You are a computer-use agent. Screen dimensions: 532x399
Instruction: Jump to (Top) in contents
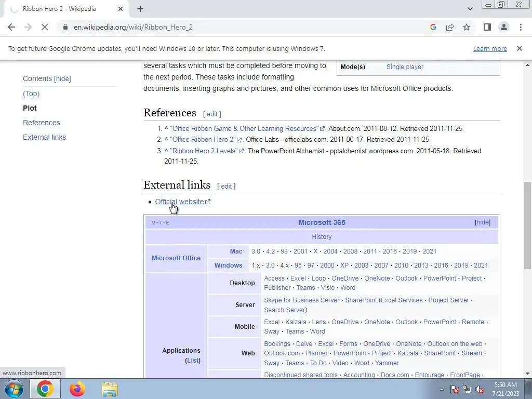[x=31, y=94]
